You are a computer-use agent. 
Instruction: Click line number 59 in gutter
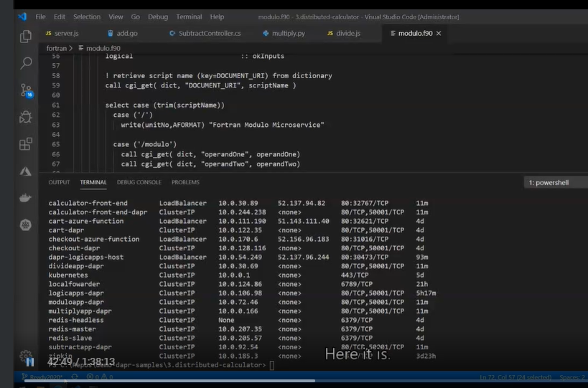56,85
